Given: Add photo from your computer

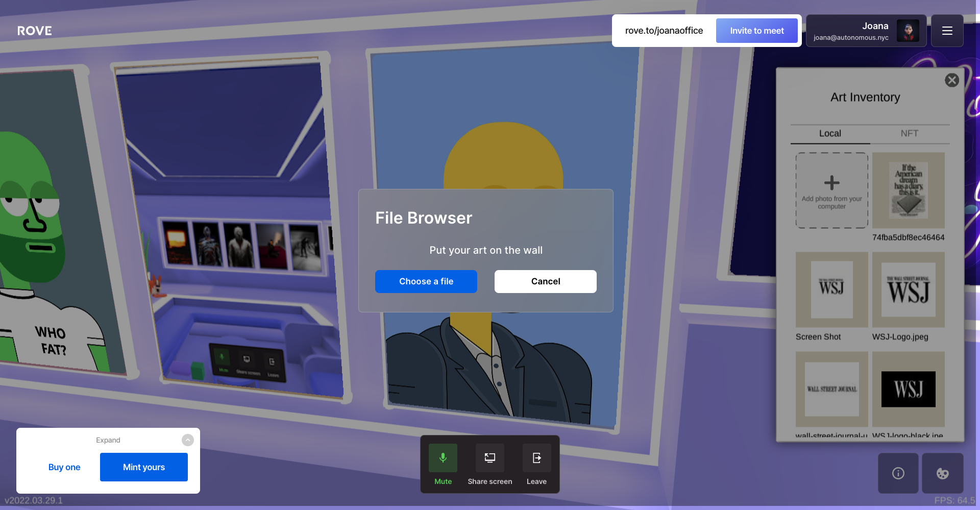Looking at the screenshot, I should (x=831, y=190).
